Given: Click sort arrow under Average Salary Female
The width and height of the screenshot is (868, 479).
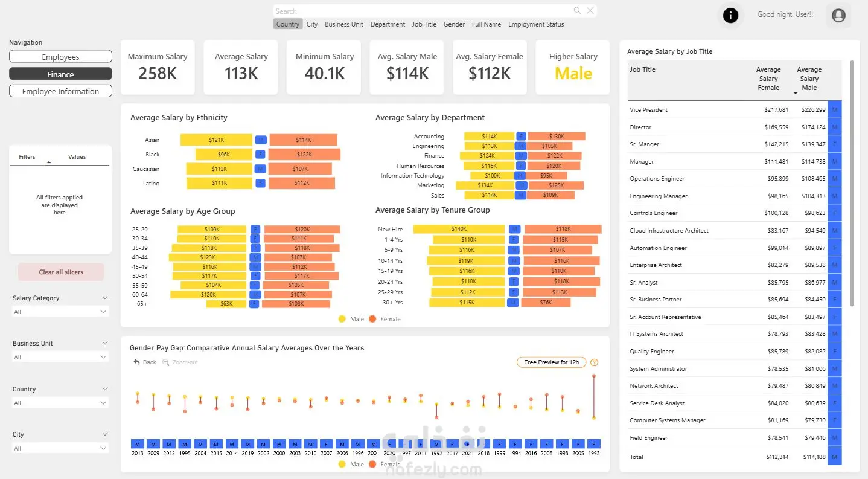Looking at the screenshot, I should [795, 93].
